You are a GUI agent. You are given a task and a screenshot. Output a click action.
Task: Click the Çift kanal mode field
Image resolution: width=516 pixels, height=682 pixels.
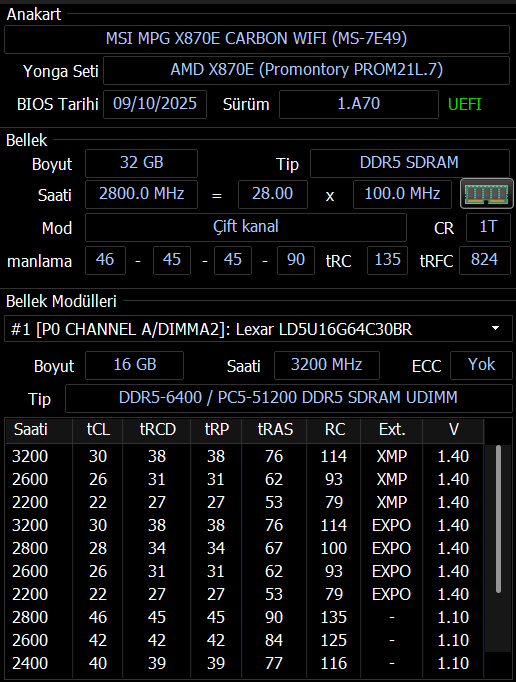[246, 227]
